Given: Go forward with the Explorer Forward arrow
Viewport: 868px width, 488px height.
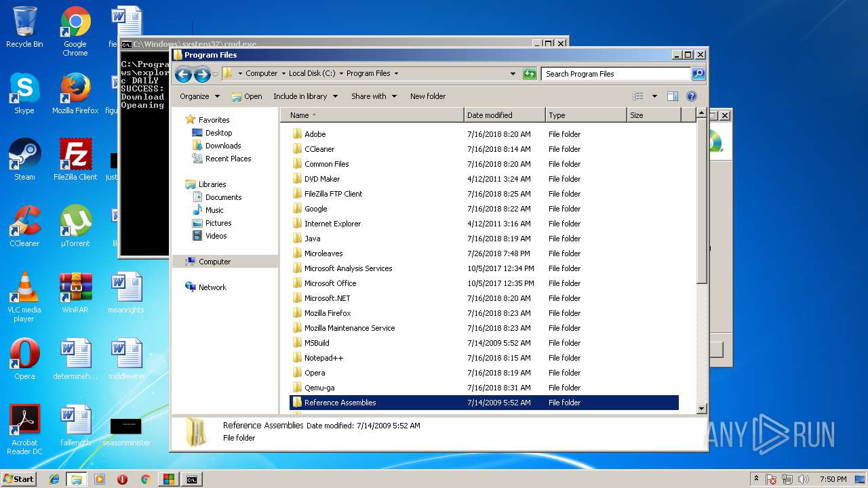Looking at the screenshot, I should click(202, 74).
